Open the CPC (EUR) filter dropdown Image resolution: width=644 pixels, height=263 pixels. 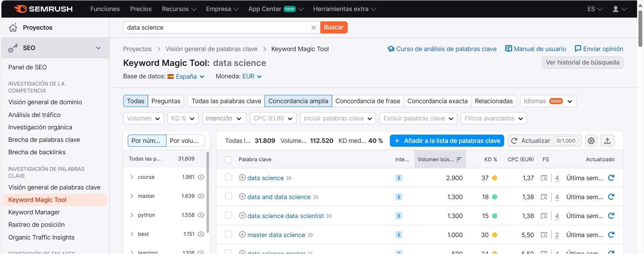point(273,118)
